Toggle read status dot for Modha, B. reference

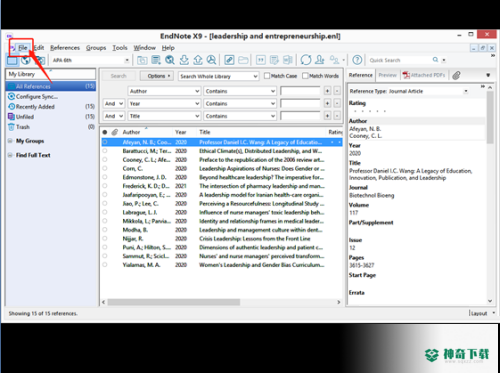[105, 230]
